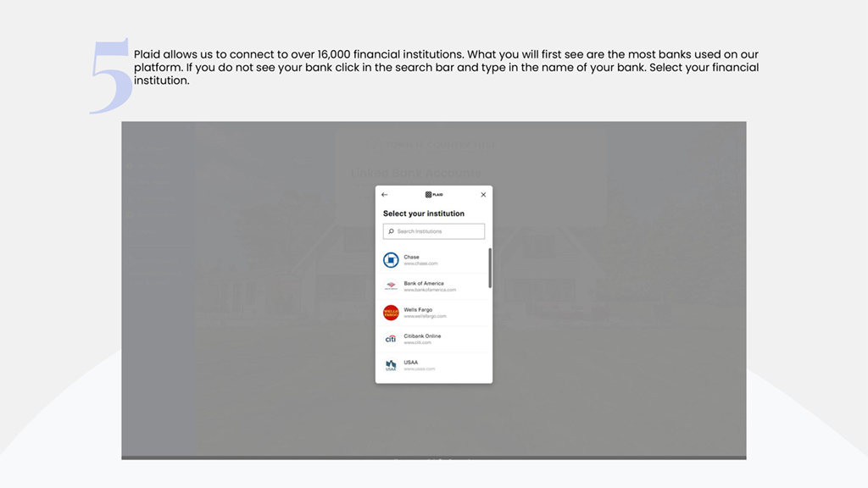
Task: Select the USAA logo icon
Action: (x=391, y=365)
